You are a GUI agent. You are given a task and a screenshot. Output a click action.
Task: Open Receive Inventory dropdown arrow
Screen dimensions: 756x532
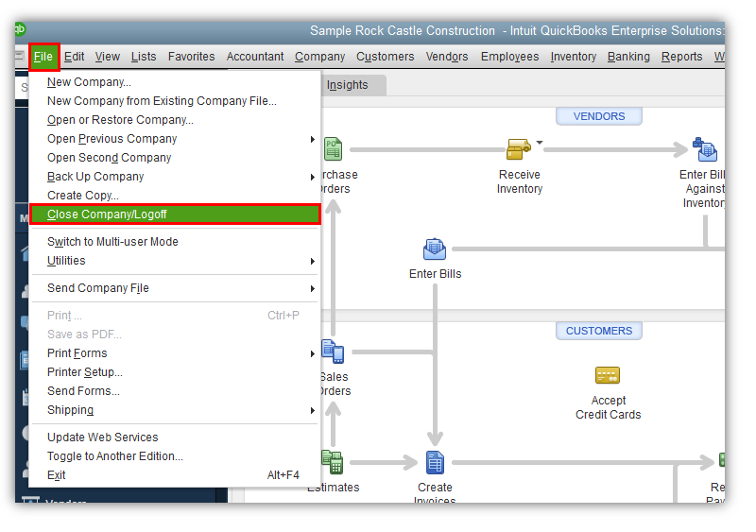[x=540, y=143]
